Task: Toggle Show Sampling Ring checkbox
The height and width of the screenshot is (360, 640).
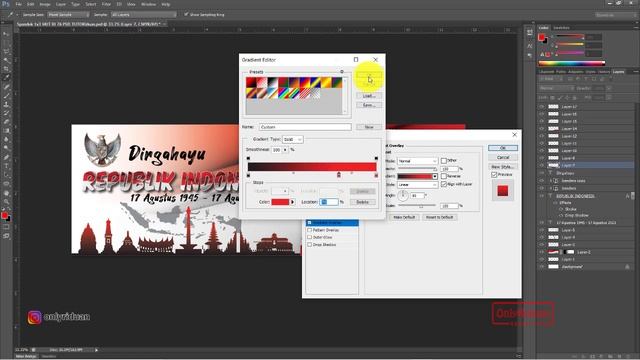Action: [186, 14]
